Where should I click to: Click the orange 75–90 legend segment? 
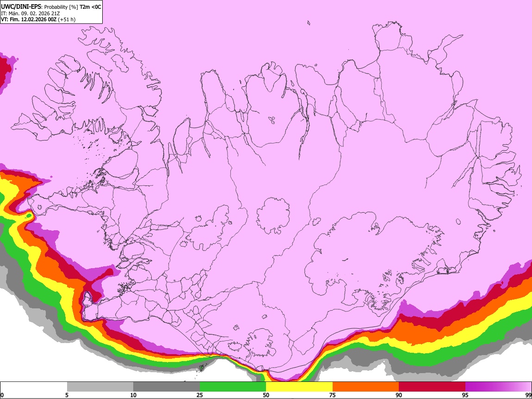(x=365, y=387)
